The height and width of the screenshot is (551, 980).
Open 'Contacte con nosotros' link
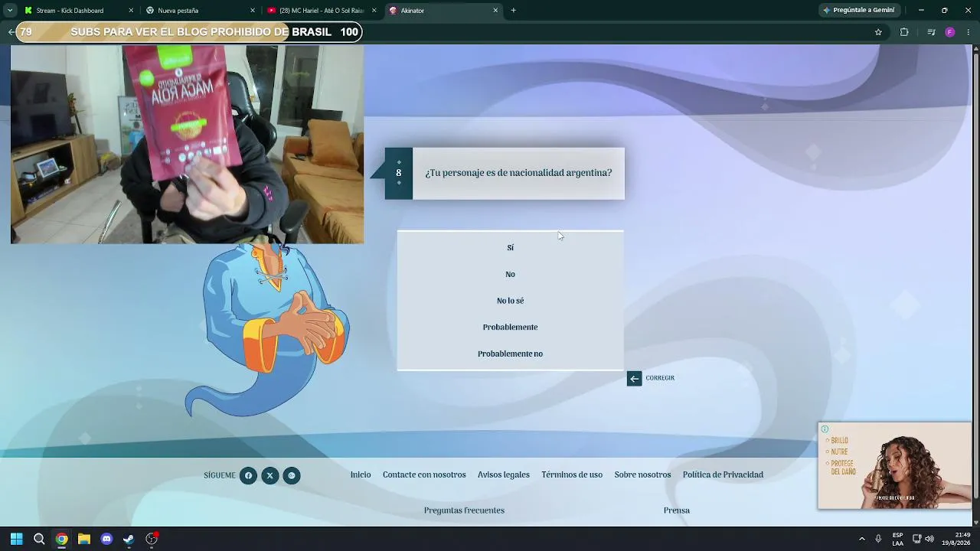[x=424, y=474]
